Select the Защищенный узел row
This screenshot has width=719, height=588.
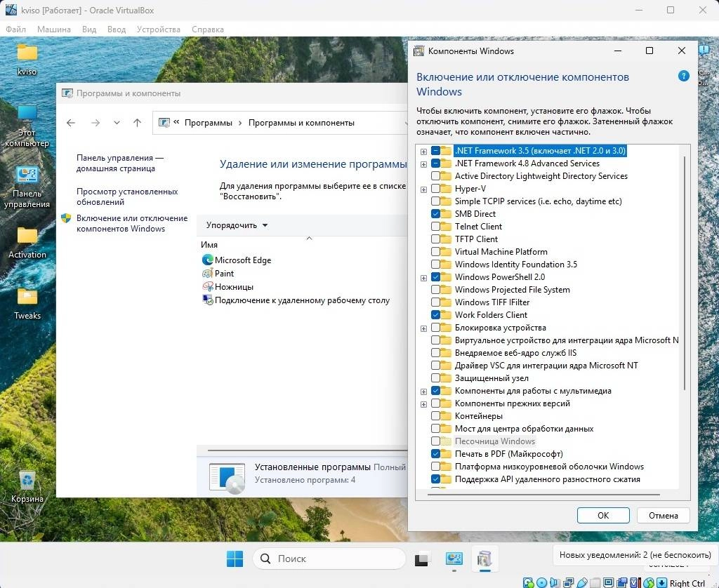click(491, 378)
